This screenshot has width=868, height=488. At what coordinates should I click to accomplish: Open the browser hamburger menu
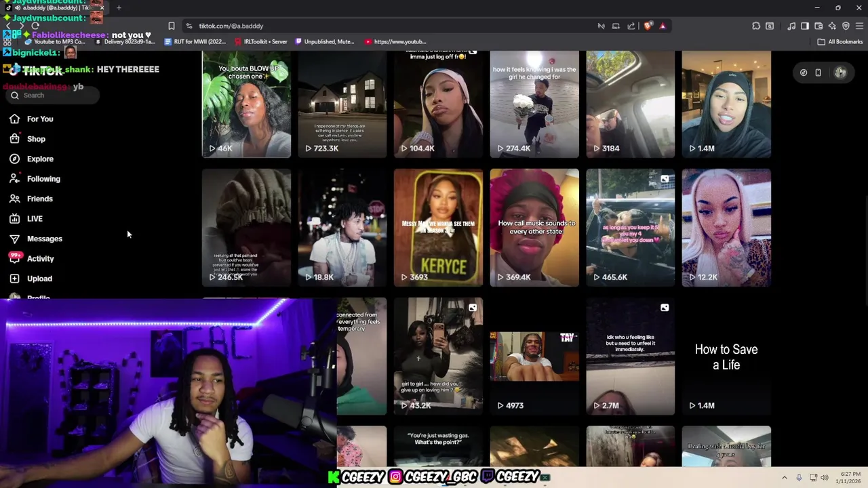point(859,26)
